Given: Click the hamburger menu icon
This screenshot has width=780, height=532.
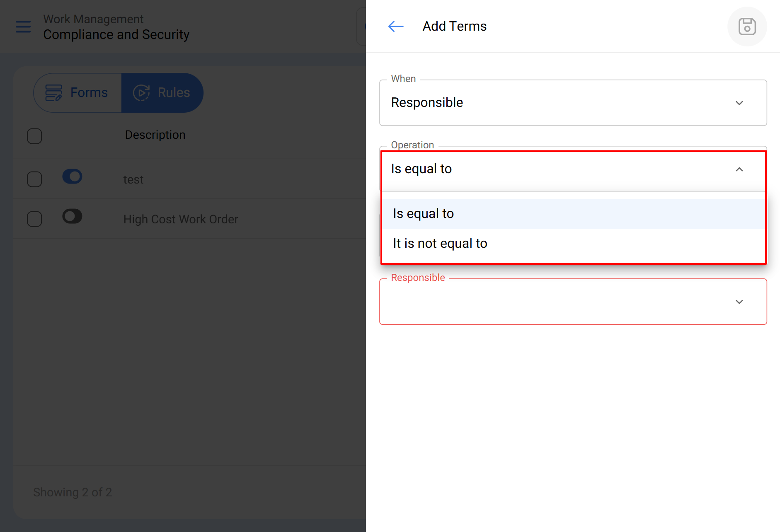Looking at the screenshot, I should click(x=23, y=27).
